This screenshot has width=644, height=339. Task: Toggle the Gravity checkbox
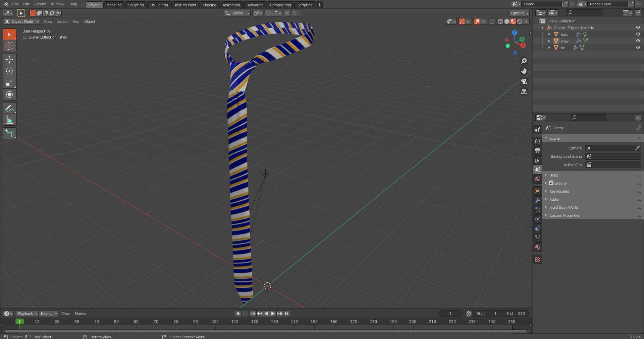click(x=551, y=183)
